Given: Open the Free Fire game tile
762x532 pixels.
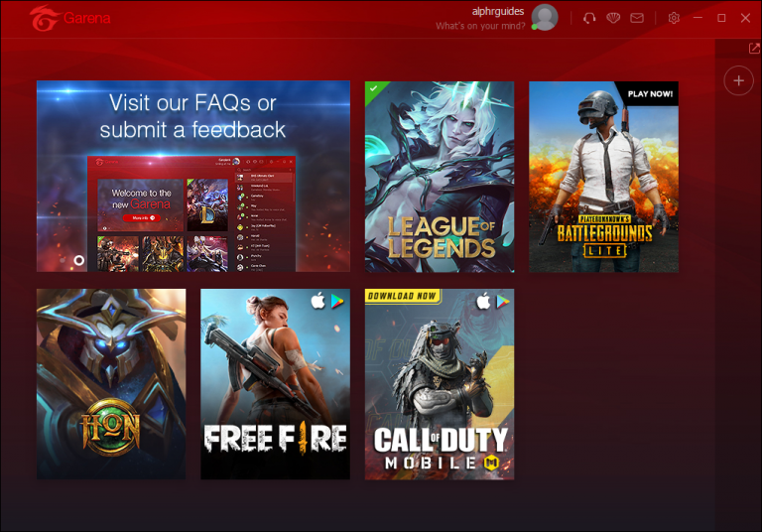Looking at the screenshot, I should (x=275, y=384).
